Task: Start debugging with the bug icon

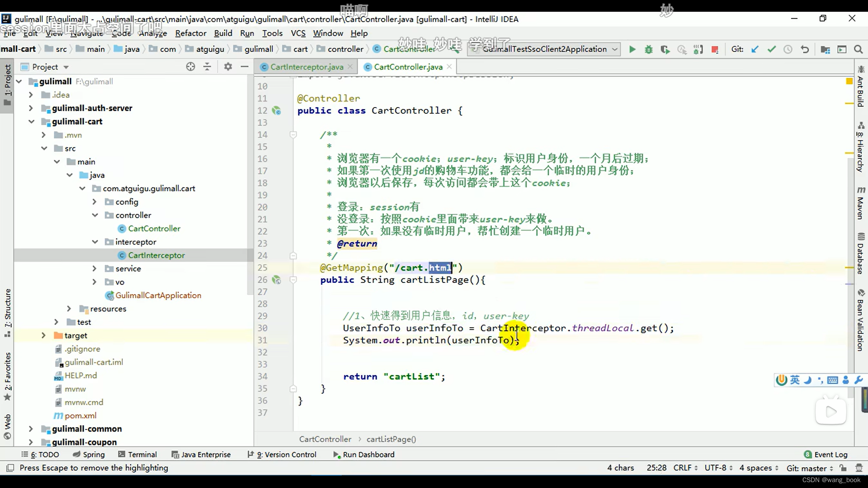Action: pos(648,49)
